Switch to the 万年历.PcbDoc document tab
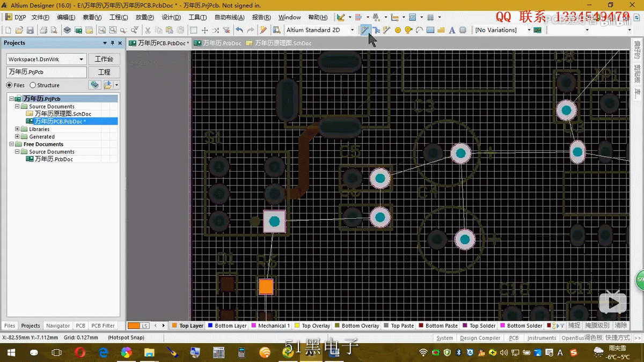 tap(217, 43)
